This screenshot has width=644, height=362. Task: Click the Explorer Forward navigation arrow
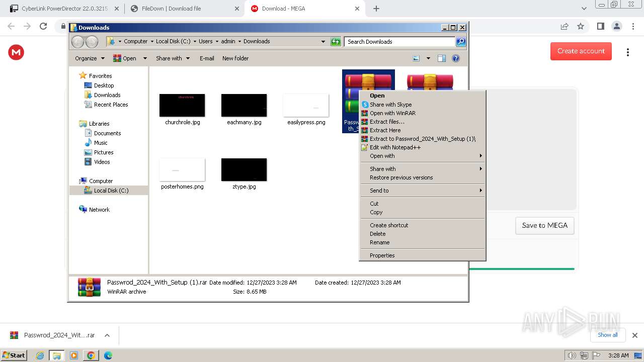coord(92,42)
